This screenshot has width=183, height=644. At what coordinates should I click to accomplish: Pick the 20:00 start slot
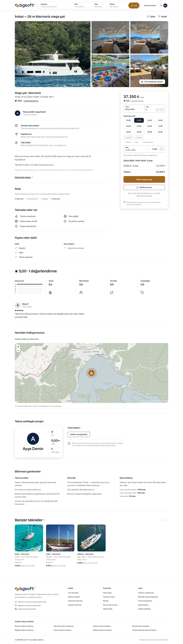[150, 132]
